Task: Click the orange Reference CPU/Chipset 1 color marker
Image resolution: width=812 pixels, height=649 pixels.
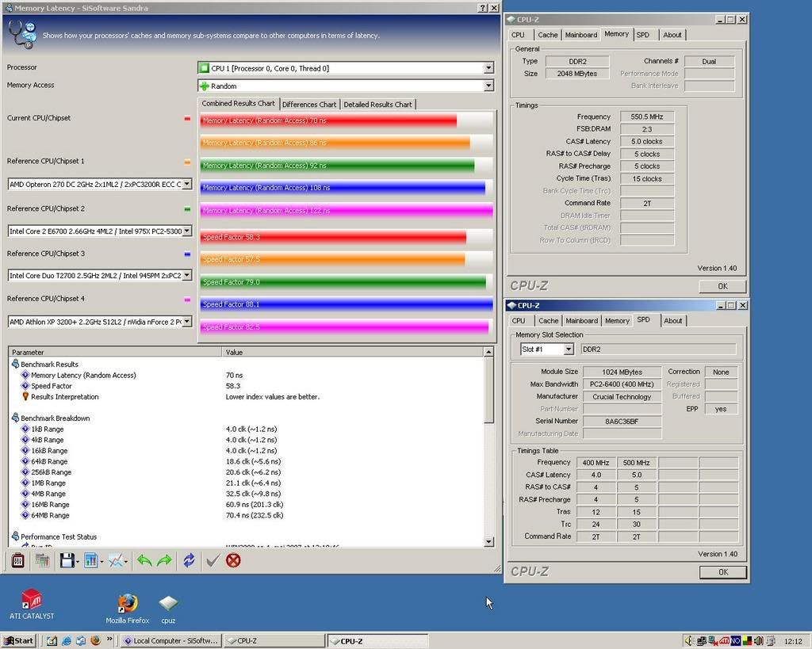Action: tap(187, 162)
